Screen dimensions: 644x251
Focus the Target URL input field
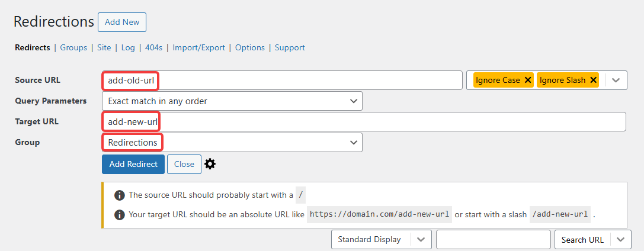(364, 122)
